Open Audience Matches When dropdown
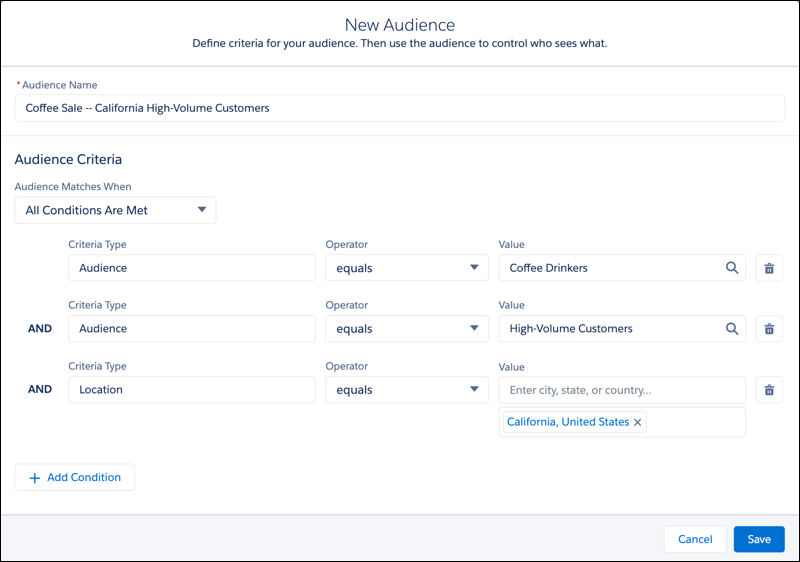Screen dimensions: 800x562 click(115, 210)
